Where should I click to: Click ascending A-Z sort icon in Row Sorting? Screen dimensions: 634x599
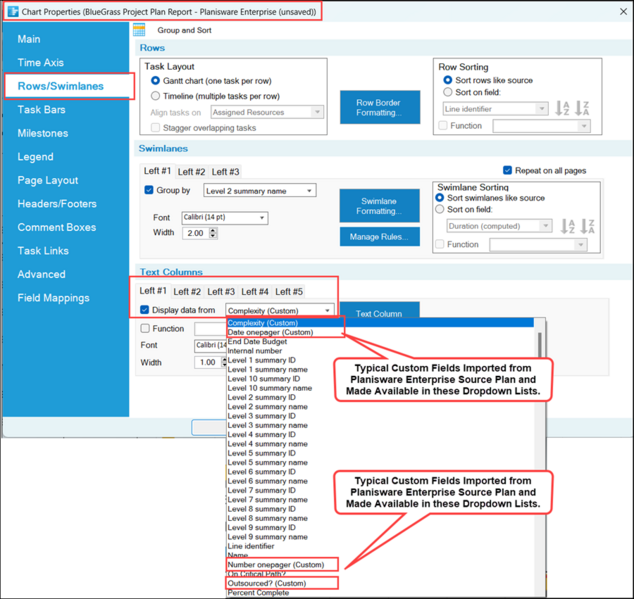tap(562, 108)
